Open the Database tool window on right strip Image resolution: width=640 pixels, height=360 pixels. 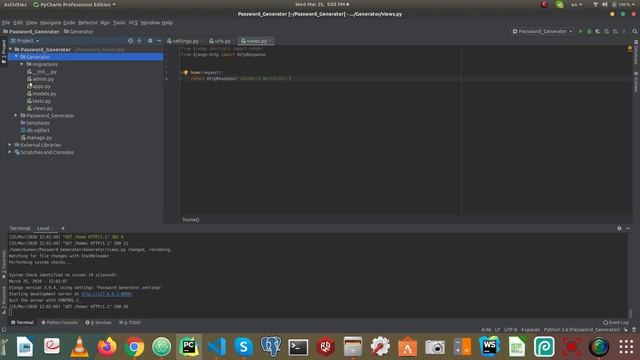point(636,52)
